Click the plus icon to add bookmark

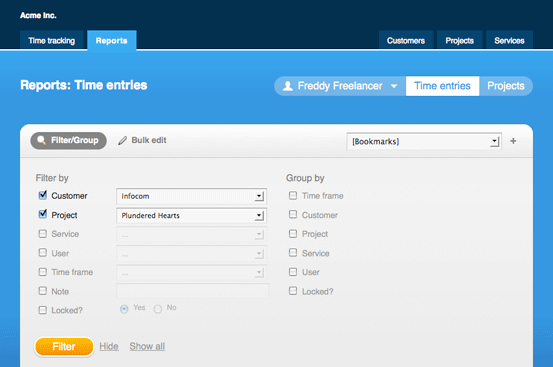pyautogui.click(x=513, y=141)
